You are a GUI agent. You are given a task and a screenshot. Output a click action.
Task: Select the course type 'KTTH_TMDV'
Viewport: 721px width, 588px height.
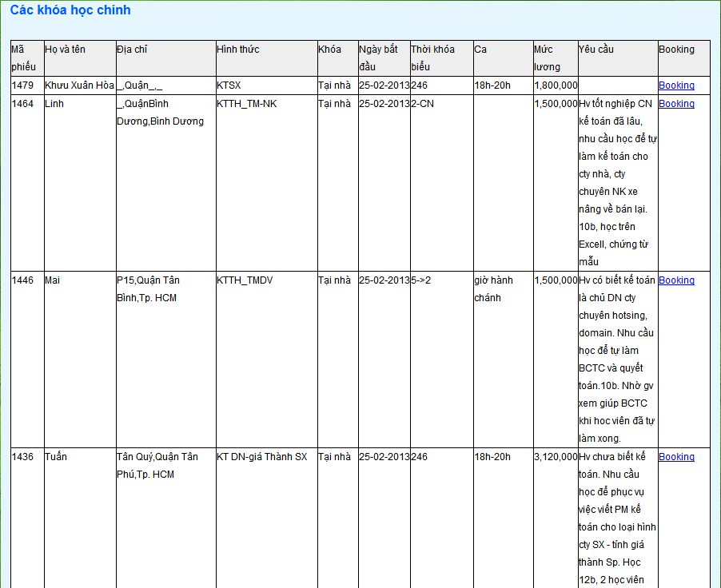coord(245,280)
